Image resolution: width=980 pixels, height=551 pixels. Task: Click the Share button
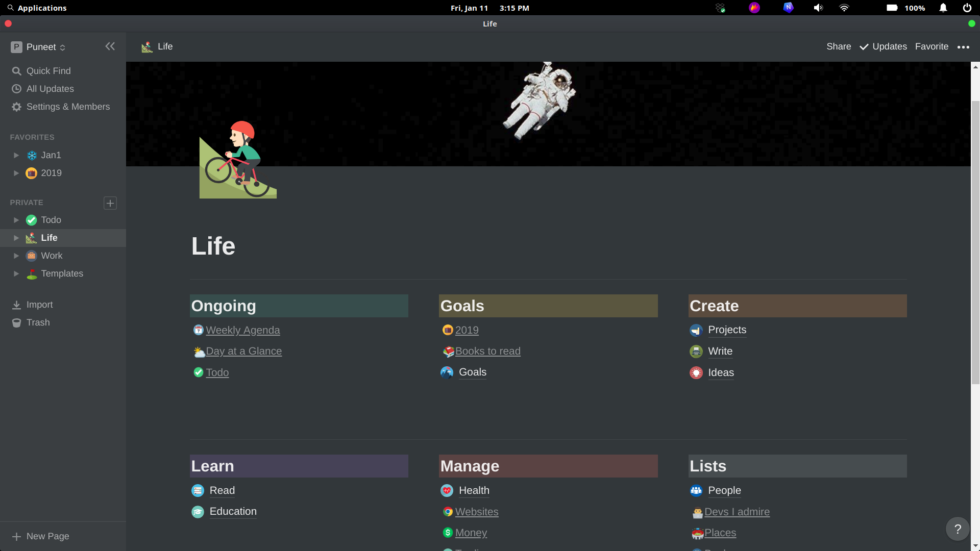(839, 46)
